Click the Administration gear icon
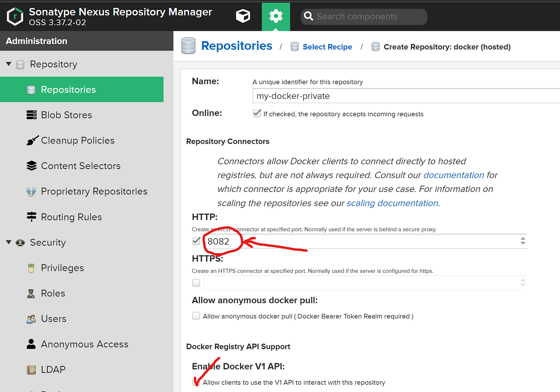Screen dimensions: 560x392 tap(276, 16)
